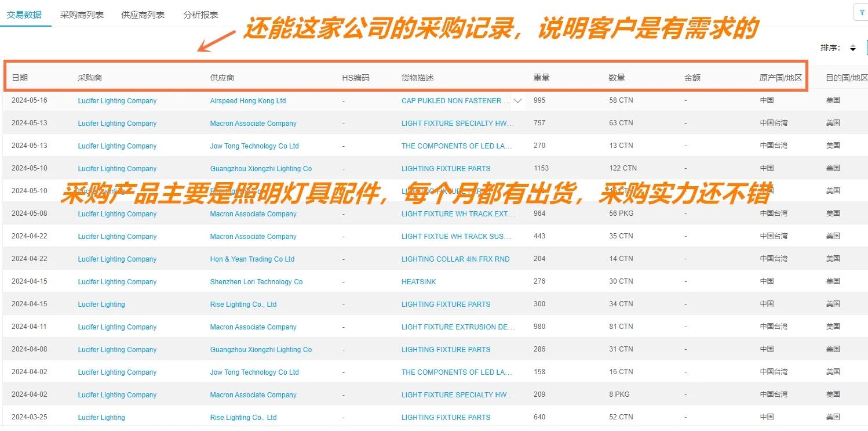Open buyer Lucifer Lighting Company in 2024-05-08 row
868x431 pixels.
coord(117,214)
